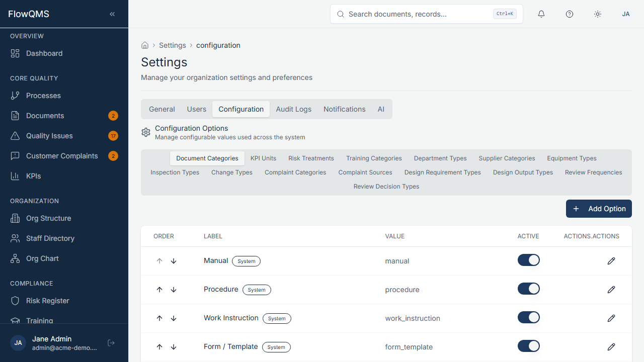
Task: Move Manual down using its arrow
Action: point(173,261)
